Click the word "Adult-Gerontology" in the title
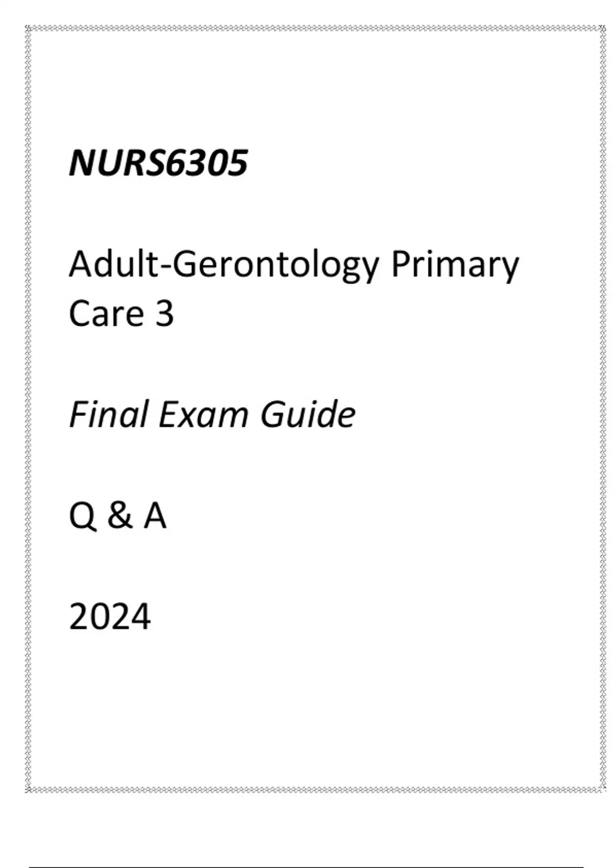This screenshot has width=613, height=868. pyautogui.click(x=224, y=266)
